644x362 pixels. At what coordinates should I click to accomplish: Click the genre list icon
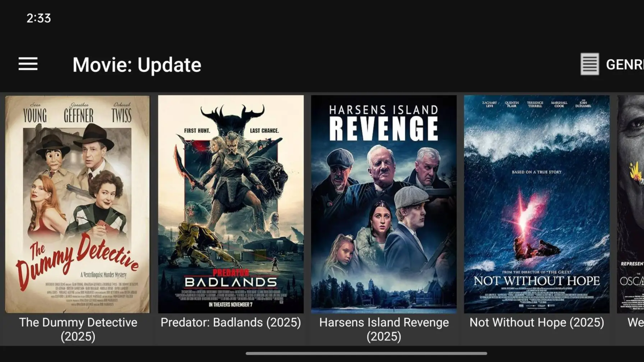(x=589, y=64)
